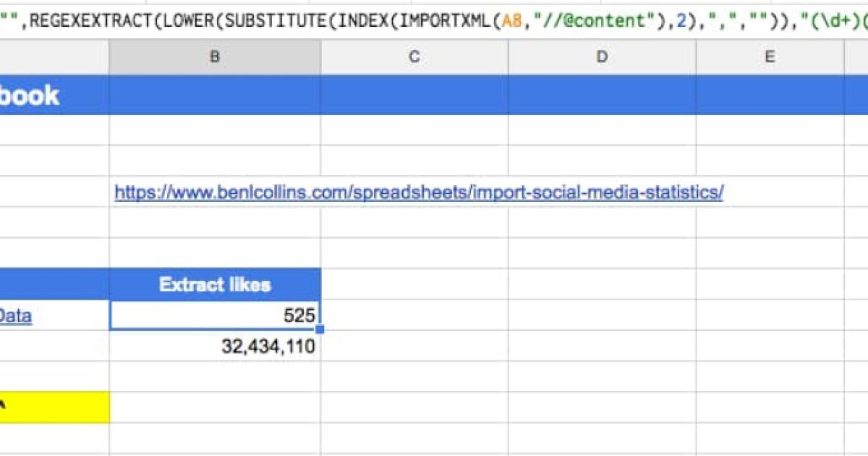Click the orange A8 reference in formula
Screen dimensions: 868x456
point(511,20)
